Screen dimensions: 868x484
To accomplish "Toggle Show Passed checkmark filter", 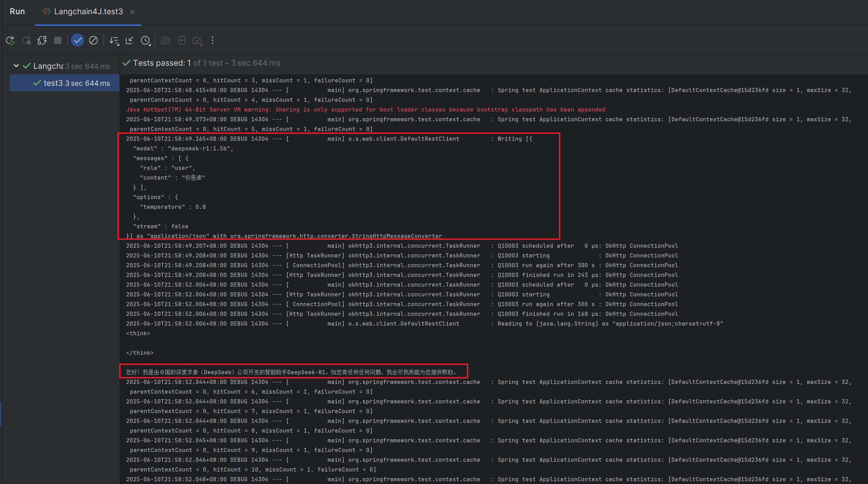I will 77,41.
